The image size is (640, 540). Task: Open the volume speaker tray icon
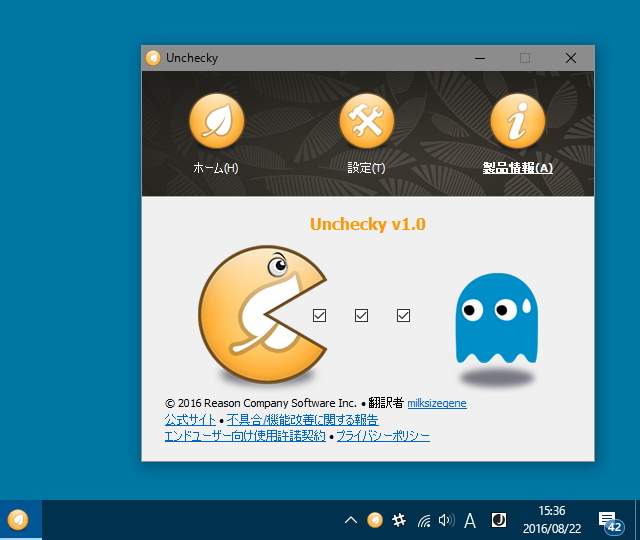tap(446, 520)
